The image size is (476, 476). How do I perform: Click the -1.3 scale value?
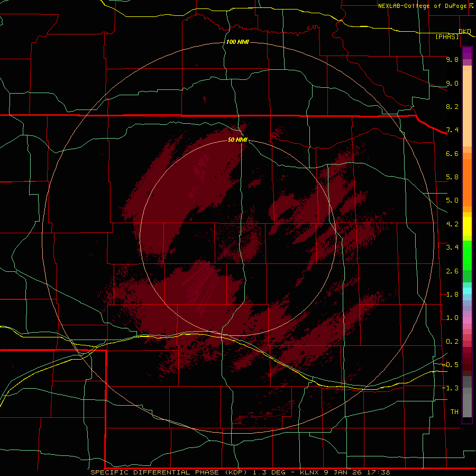click(451, 388)
